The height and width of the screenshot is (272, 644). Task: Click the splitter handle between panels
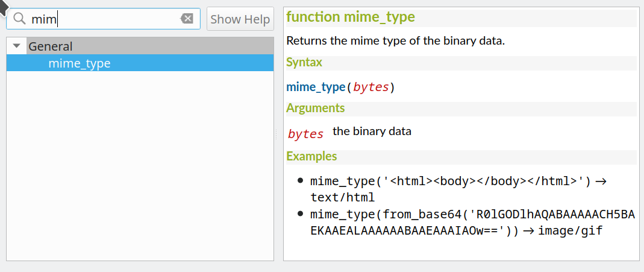277,134
